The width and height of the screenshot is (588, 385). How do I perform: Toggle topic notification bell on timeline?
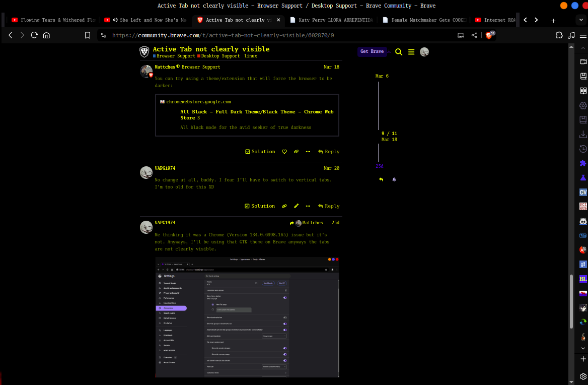[x=394, y=180]
